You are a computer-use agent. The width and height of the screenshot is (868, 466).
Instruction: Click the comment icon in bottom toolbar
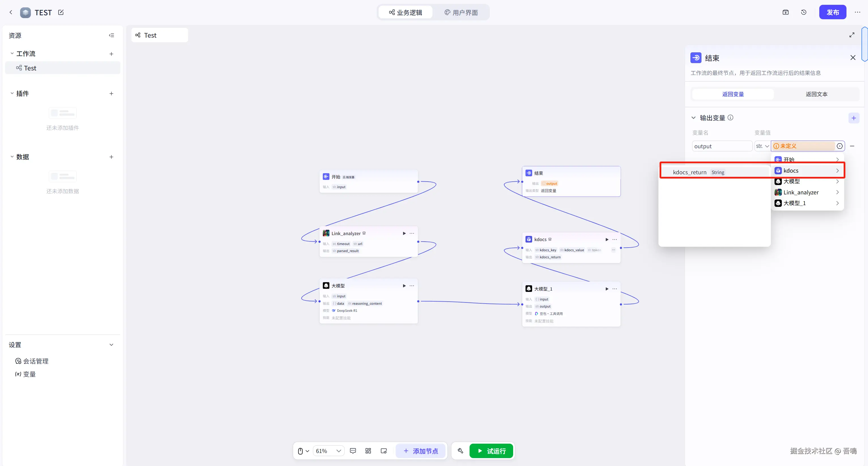pos(353,451)
